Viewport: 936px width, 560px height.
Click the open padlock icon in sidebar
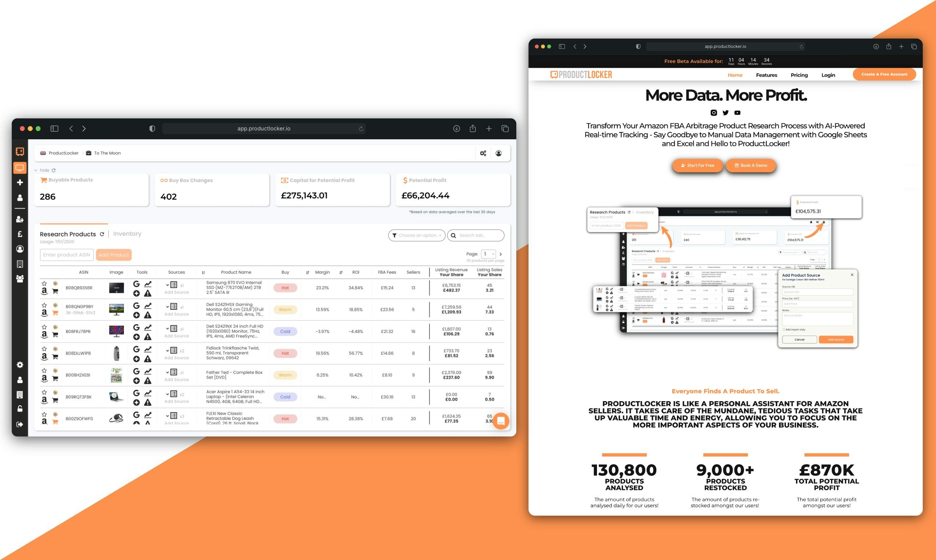(20, 409)
